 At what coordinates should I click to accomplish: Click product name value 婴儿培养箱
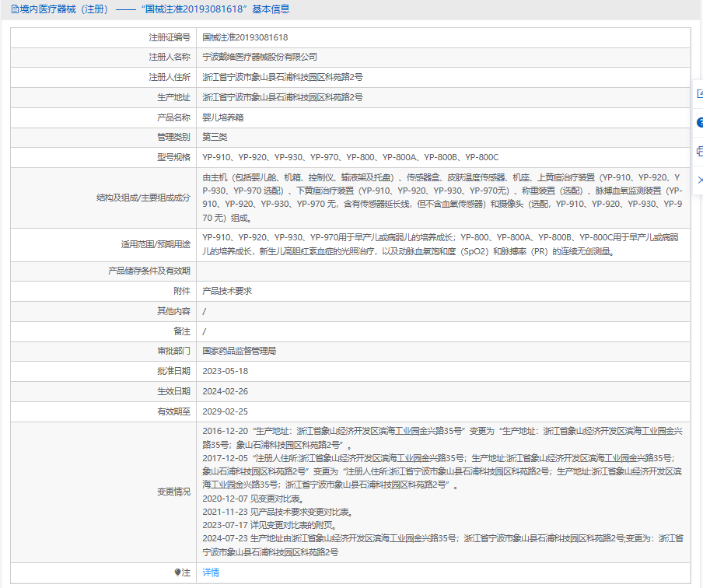(223, 117)
